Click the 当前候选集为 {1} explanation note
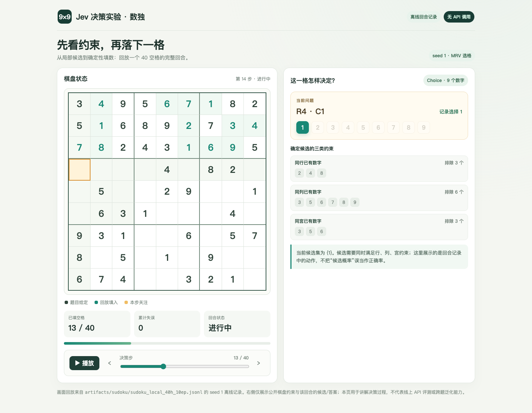Screen dimensions: 532x413 point(379,257)
